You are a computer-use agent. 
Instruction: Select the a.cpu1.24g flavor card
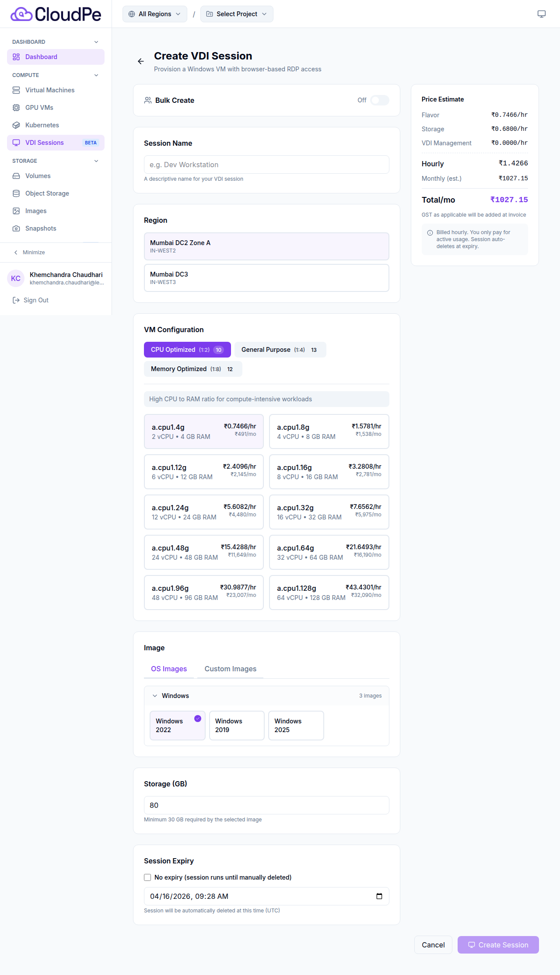pyautogui.click(x=204, y=512)
